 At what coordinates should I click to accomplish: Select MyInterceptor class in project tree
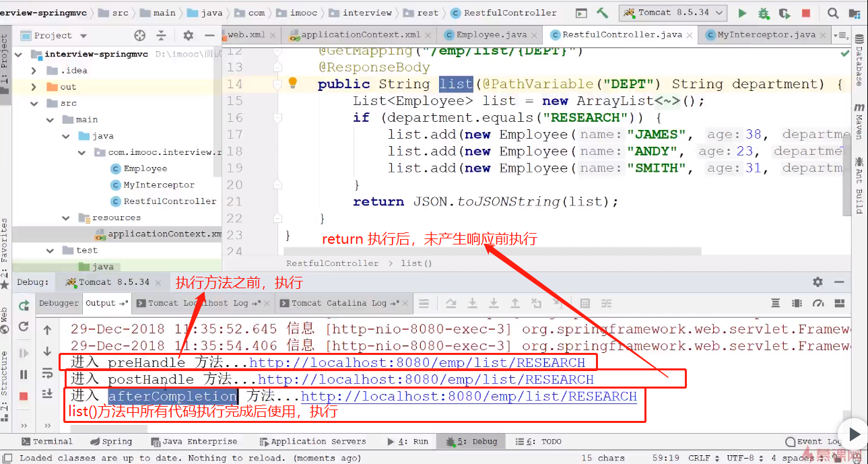point(158,185)
